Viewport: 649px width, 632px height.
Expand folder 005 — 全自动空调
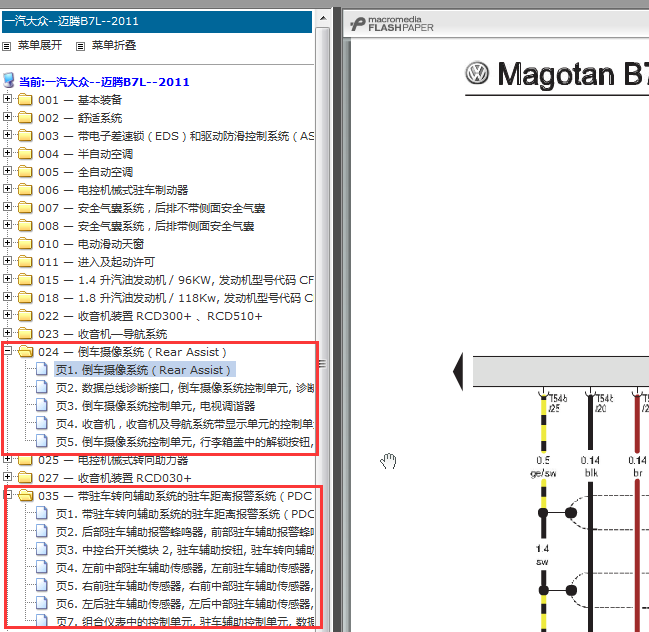point(7,171)
